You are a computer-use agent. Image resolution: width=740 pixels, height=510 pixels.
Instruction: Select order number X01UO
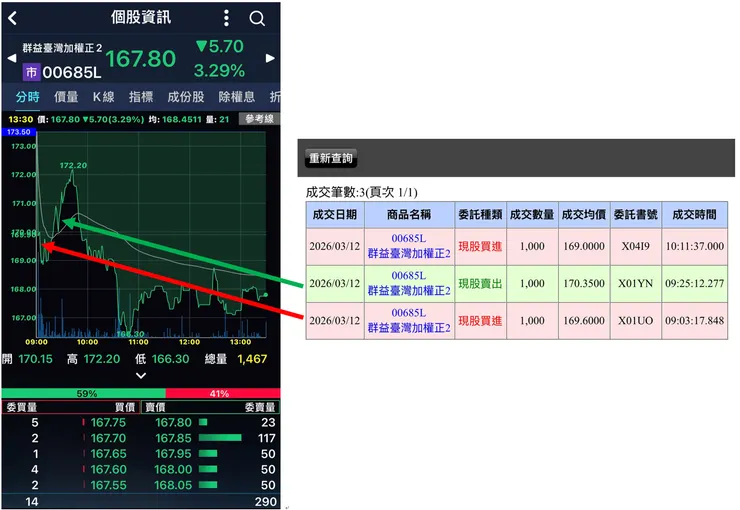636,321
